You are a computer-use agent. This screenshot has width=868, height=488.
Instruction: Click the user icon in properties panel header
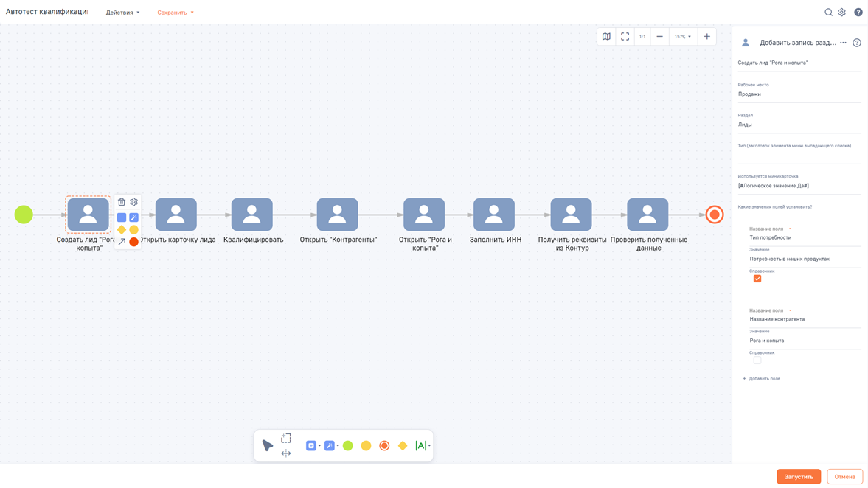[x=746, y=43]
